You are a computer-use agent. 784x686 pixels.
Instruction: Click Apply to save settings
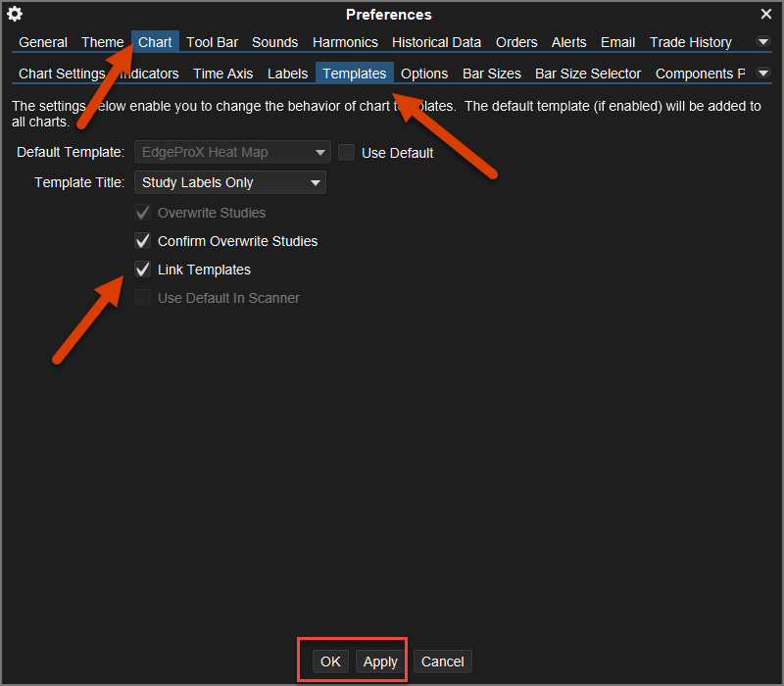click(x=380, y=661)
